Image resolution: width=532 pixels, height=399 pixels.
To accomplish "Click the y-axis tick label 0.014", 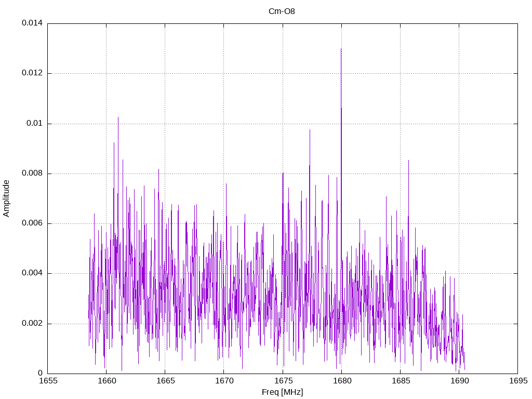I will pyautogui.click(x=32, y=23).
